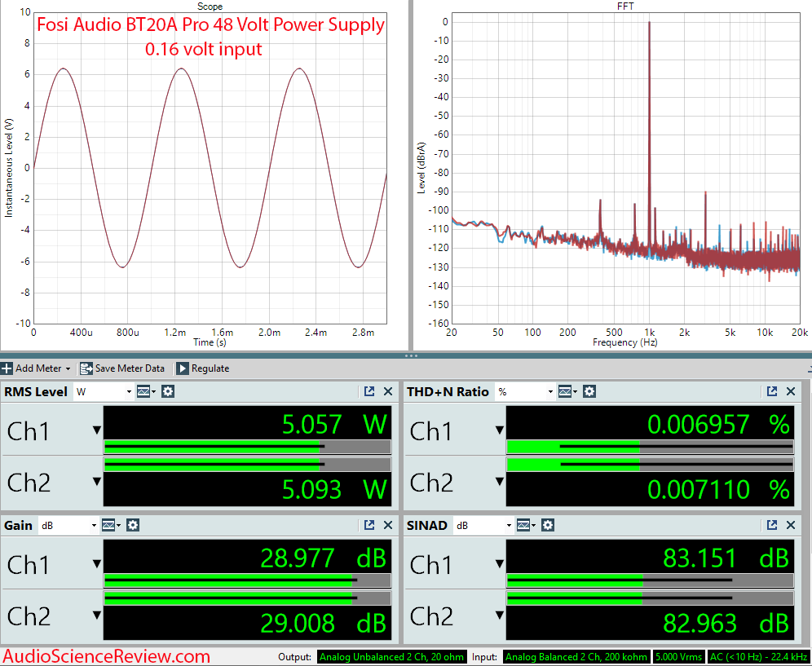Expand Ch1 arrow in Gain meter
This screenshot has width=812, height=666.
97,563
